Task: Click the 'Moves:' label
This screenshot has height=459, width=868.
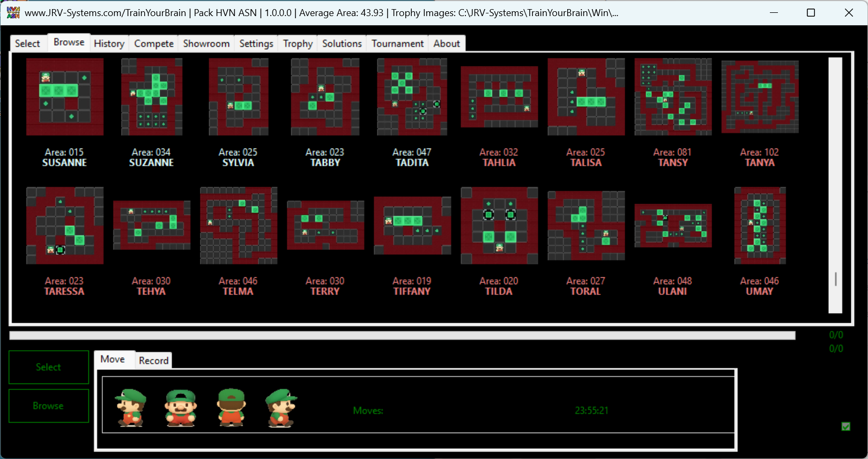Action: (x=368, y=411)
